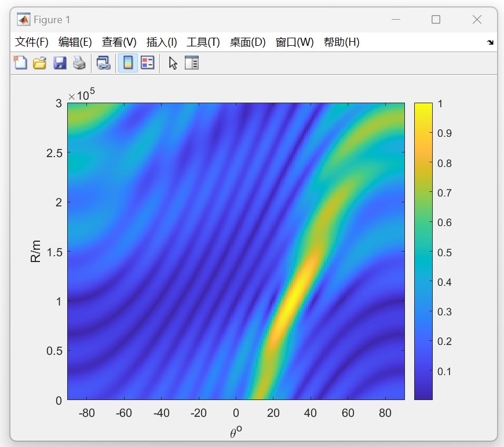Open the 文件(F) menu
Image resolution: width=504 pixels, height=447 pixels.
point(31,42)
